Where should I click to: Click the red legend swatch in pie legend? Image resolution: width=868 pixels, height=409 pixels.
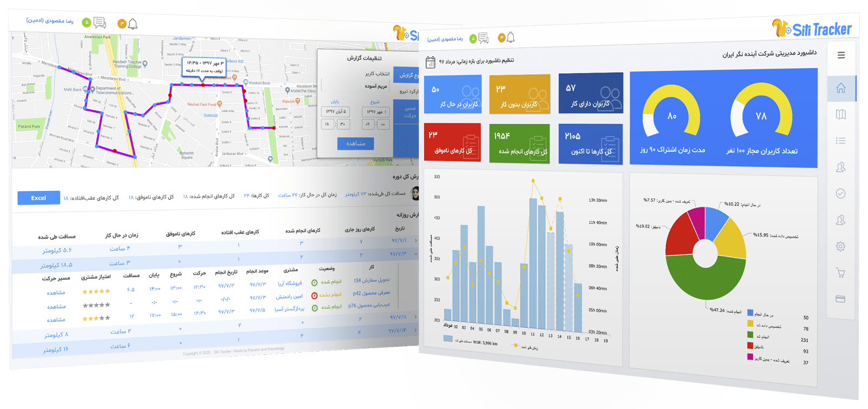tap(750, 346)
